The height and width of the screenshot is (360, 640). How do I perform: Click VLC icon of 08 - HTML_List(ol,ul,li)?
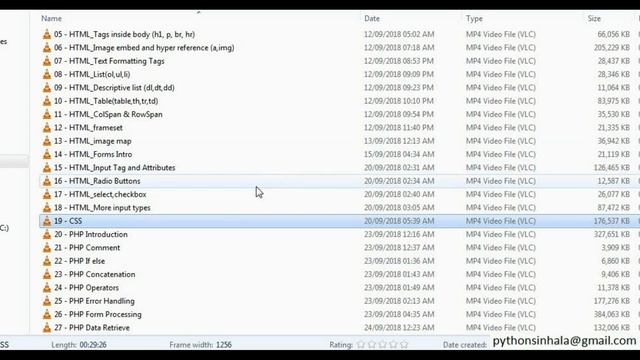[x=47, y=74]
